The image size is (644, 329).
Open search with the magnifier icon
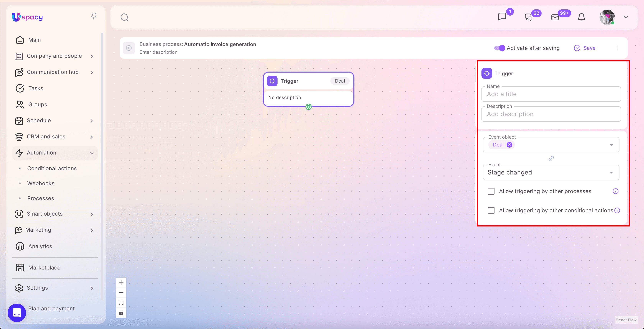(x=124, y=17)
